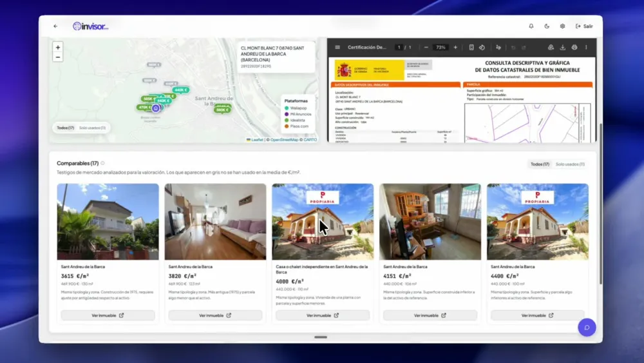Select Todos (17) in the Comparables section
The height and width of the screenshot is (363, 644).
[x=540, y=164]
